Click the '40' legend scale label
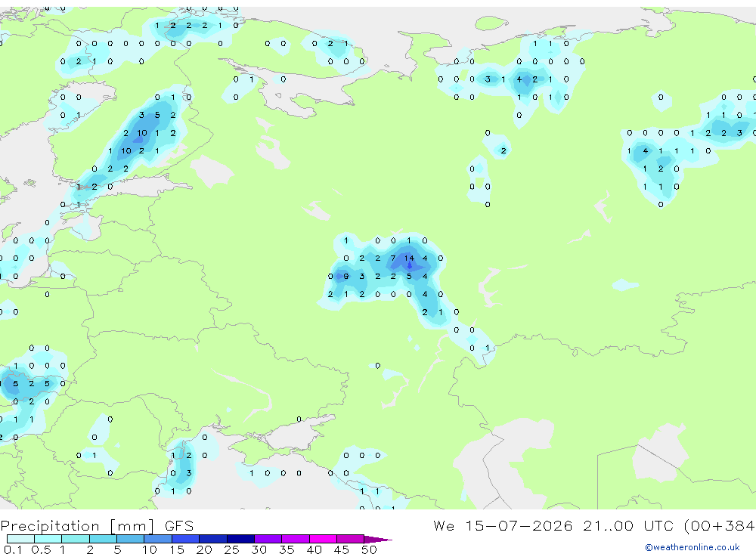Screen dimensions: 756x554 [x=314, y=549]
